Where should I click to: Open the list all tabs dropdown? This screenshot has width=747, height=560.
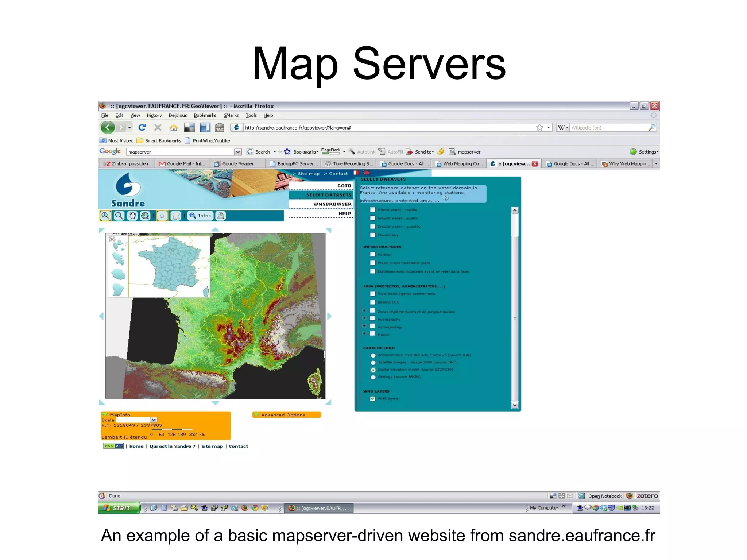(656, 164)
